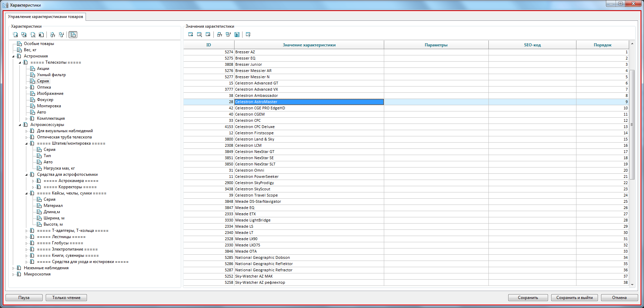Image resolution: width=644 pixels, height=308 pixels.
Task: Move characteristic up in the tree
Action: pyautogui.click(x=53, y=35)
